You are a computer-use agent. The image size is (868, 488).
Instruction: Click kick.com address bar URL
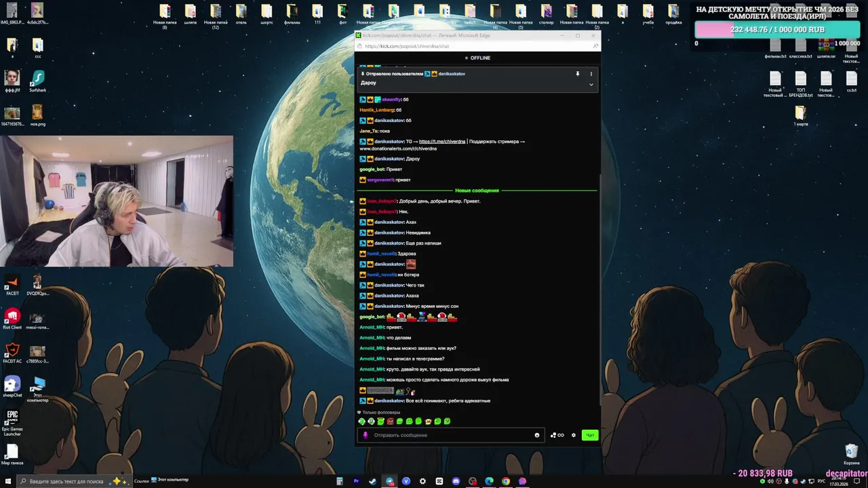click(407, 46)
